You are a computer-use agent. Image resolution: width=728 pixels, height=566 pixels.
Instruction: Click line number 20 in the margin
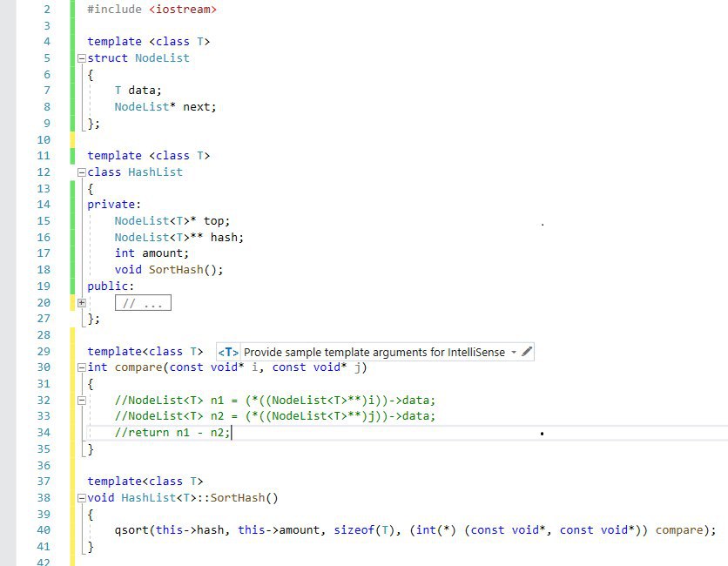tap(44, 303)
